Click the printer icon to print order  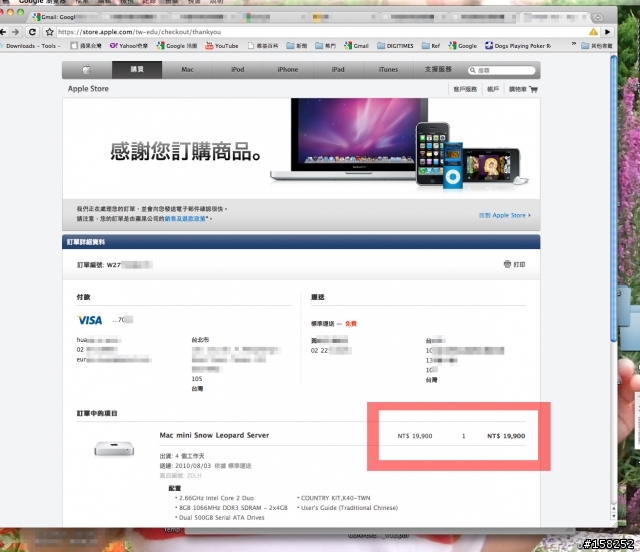click(x=507, y=264)
